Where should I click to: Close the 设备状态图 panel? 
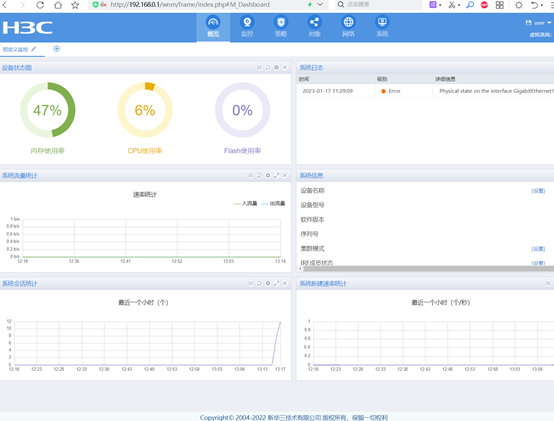(285, 67)
